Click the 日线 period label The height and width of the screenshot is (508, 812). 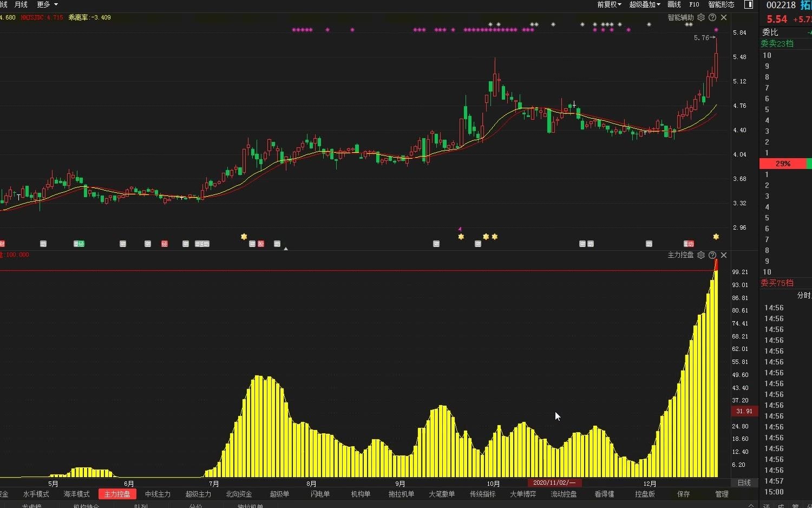[744, 483]
